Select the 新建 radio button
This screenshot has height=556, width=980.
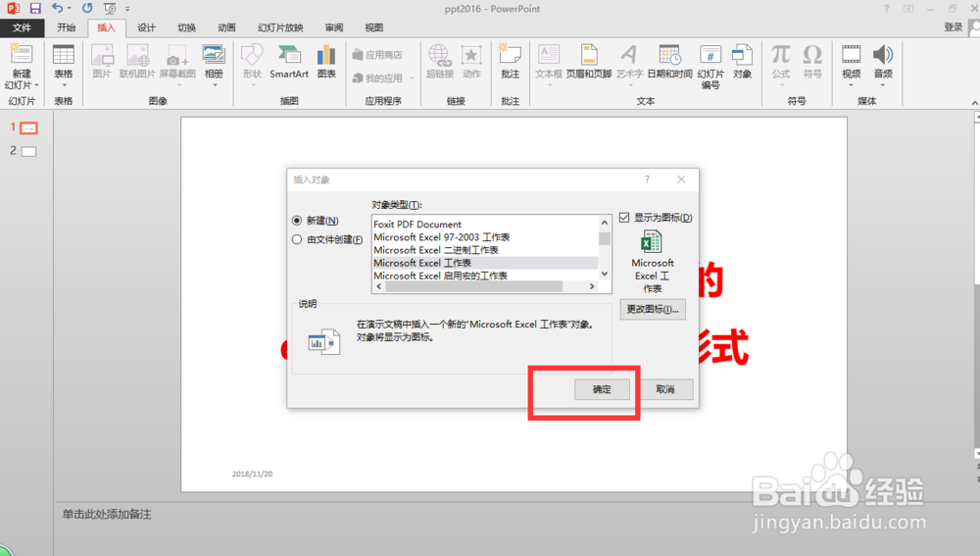coord(297,221)
